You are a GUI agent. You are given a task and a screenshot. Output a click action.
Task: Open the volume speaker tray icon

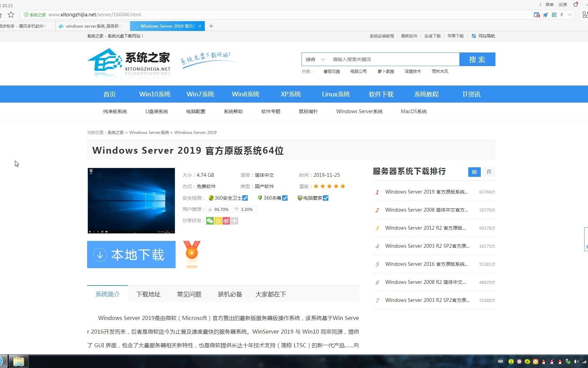tap(576, 362)
